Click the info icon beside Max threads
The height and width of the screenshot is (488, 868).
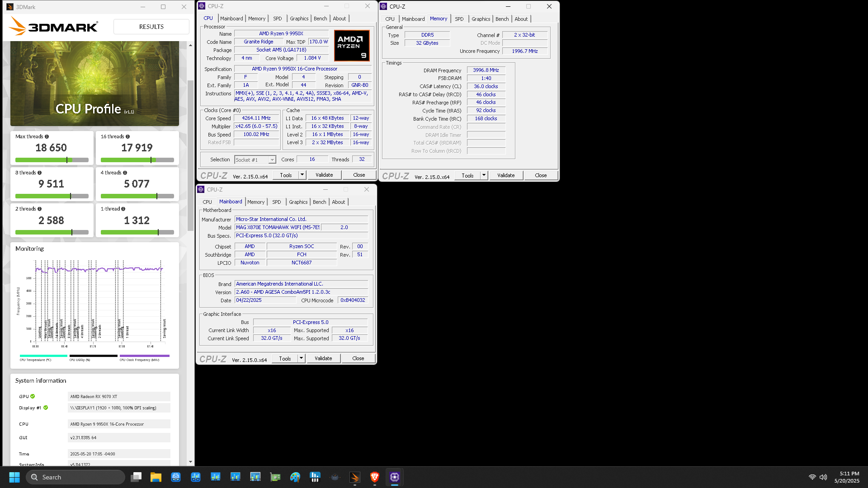coord(47,136)
